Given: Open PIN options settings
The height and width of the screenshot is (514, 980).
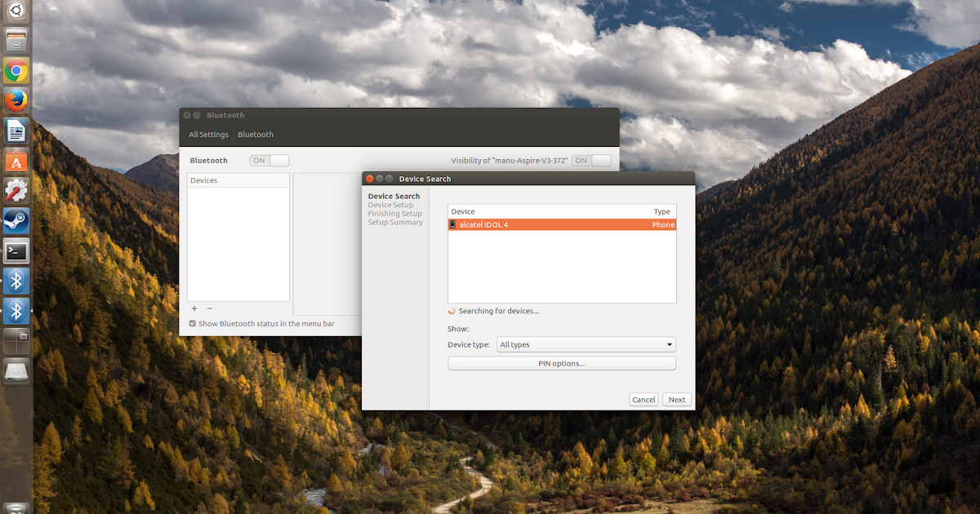Looking at the screenshot, I should (561, 362).
